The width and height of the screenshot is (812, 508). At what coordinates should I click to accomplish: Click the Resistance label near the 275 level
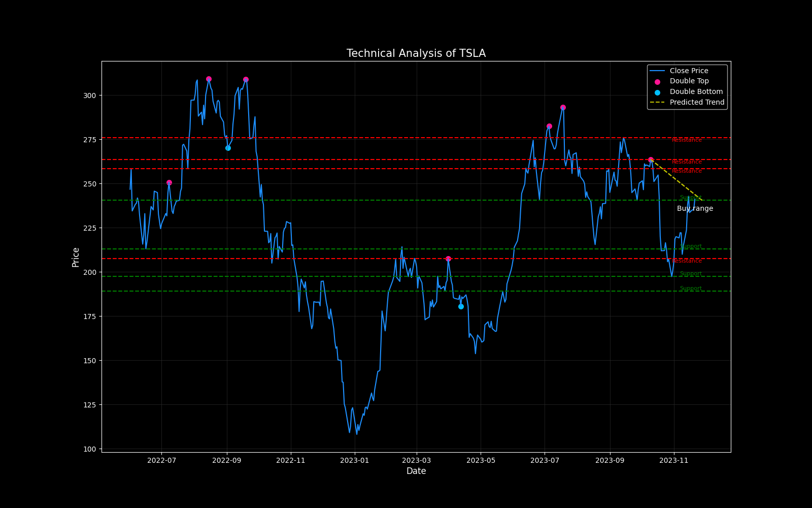click(x=687, y=140)
